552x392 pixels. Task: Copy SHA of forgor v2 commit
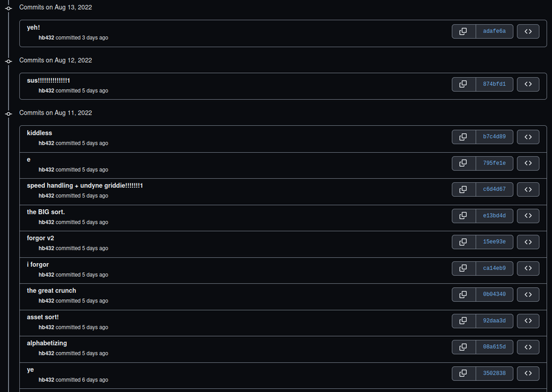pyautogui.click(x=463, y=242)
